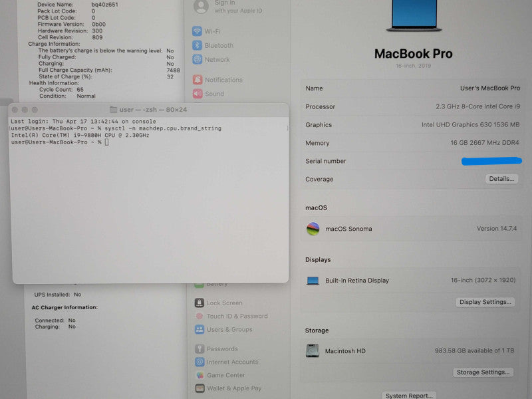
Task: Select the Sound speaker icon
Action: coord(198,94)
